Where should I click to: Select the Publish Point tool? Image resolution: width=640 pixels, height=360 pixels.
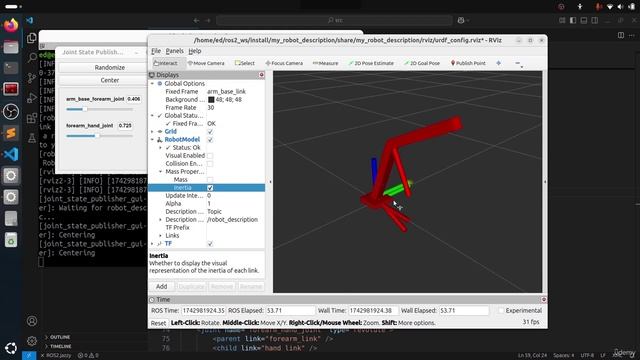click(x=468, y=63)
